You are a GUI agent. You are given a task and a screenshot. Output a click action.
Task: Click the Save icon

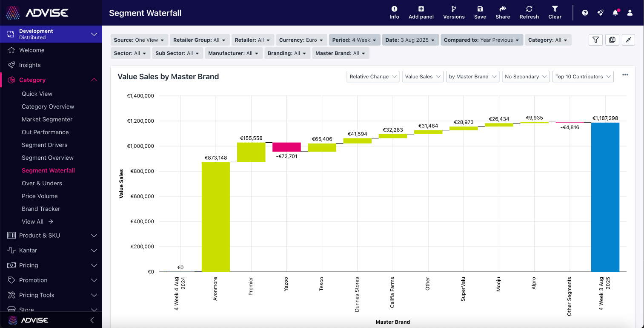coord(480,9)
